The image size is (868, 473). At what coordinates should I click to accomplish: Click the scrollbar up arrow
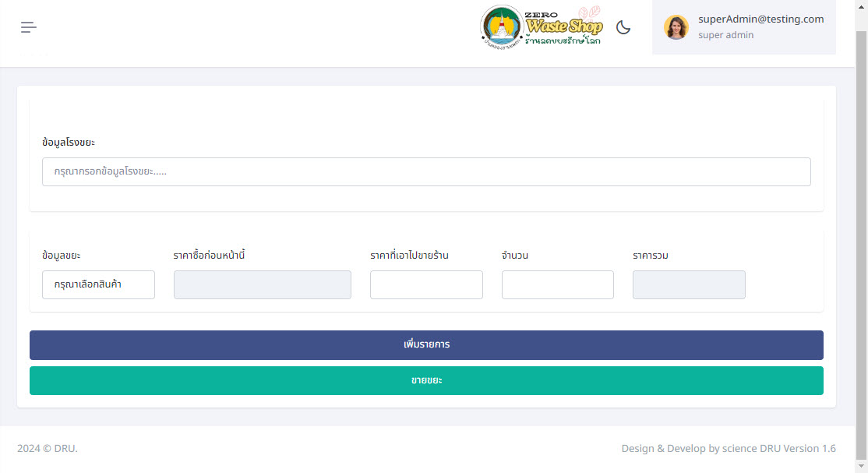(x=861, y=5)
